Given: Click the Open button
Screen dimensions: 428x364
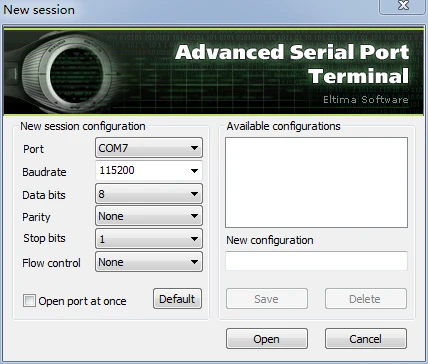Looking at the screenshot, I should 267,339.
